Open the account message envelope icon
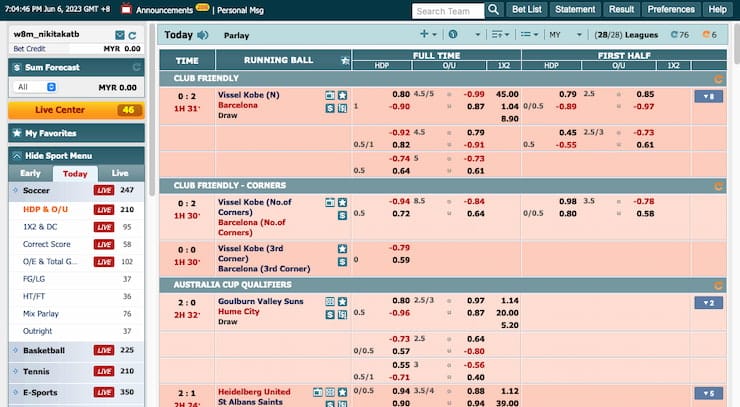 click(x=120, y=35)
